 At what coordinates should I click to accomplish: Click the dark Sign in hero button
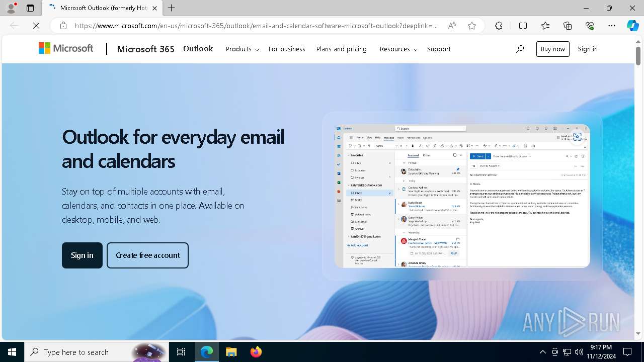(82, 255)
